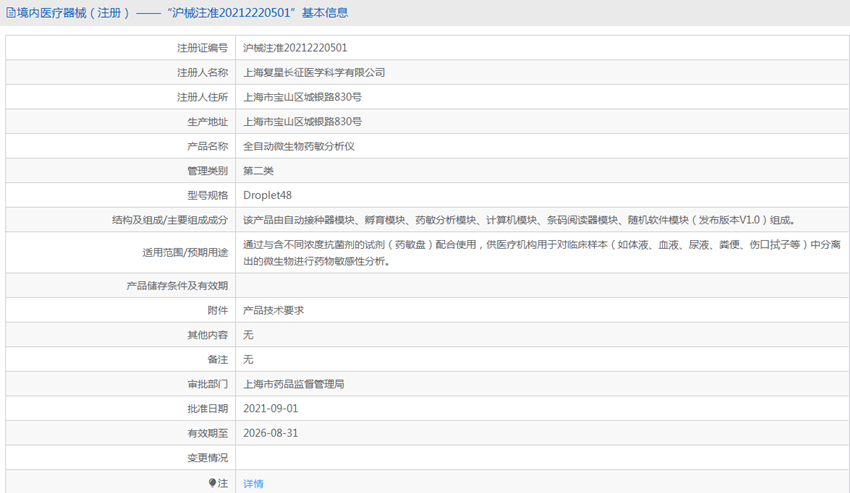The image size is (850, 493).
Task: Click the 注册人住所 label
Action: [202, 97]
